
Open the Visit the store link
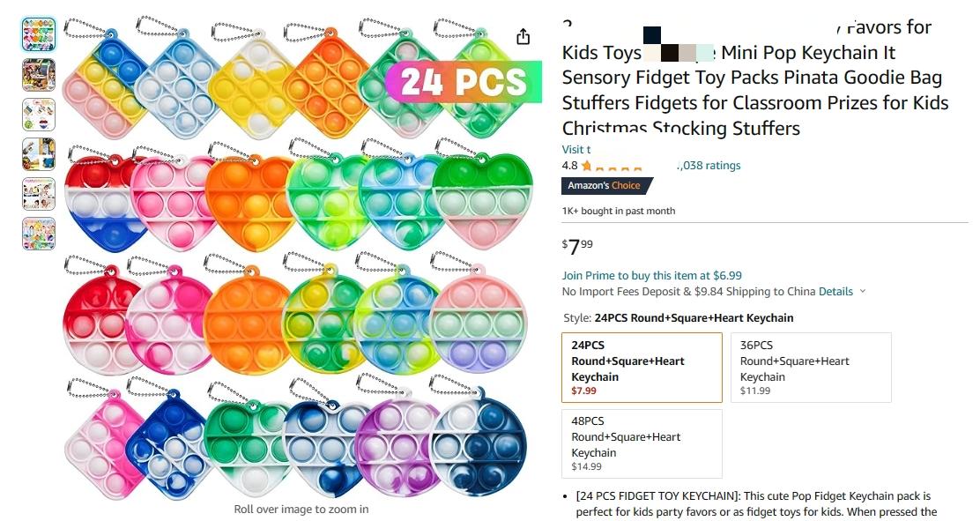[x=576, y=150]
